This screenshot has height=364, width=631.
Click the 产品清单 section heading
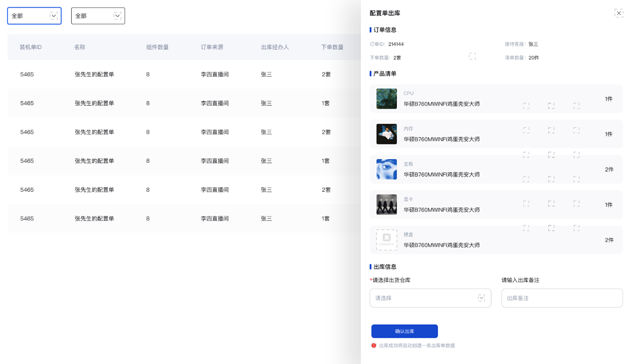tap(384, 74)
